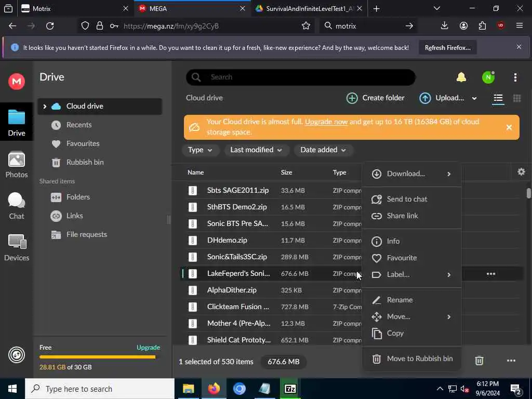Choose Share link from context menu

coord(411,216)
